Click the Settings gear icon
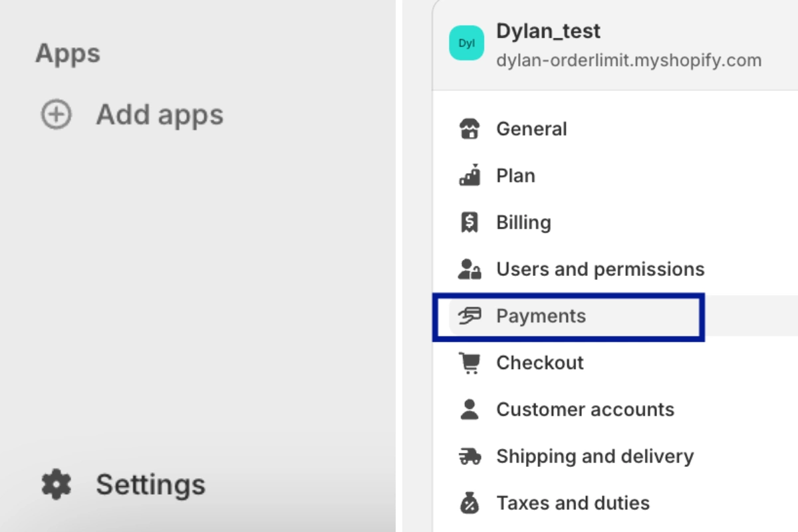Screen dimensions: 798x532 [56, 484]
